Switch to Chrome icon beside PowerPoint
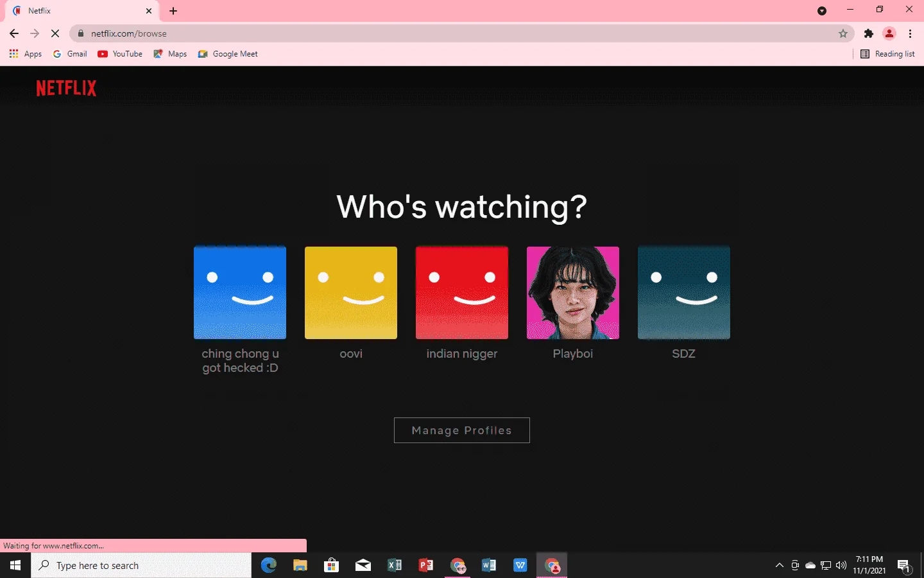924x578 pixels. point(457,565)
